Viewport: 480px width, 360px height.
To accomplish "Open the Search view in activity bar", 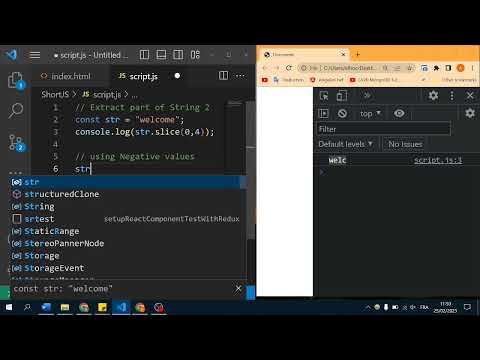I will click(16, 111).
